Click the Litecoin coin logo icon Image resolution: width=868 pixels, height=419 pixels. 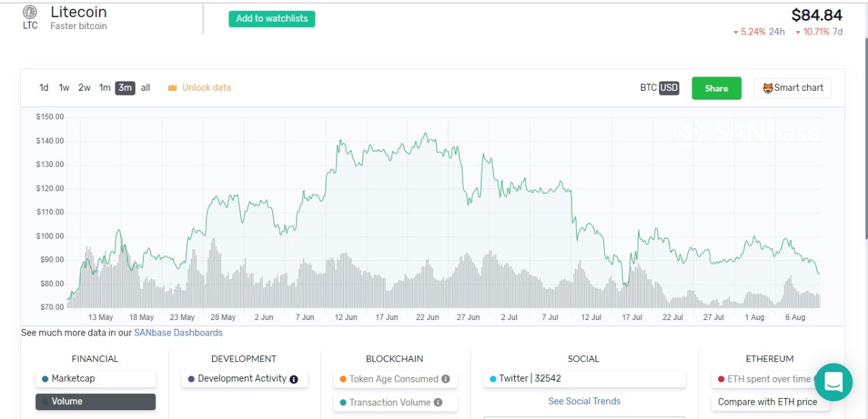(x=30, y=12)
